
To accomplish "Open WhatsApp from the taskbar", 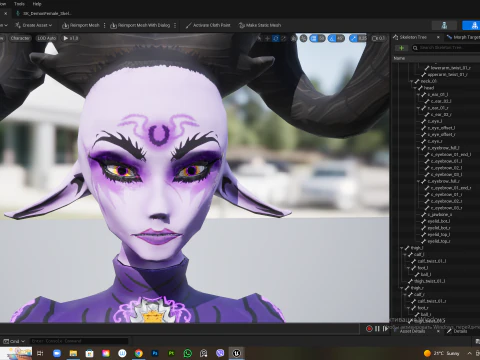I will pos(188,353).
